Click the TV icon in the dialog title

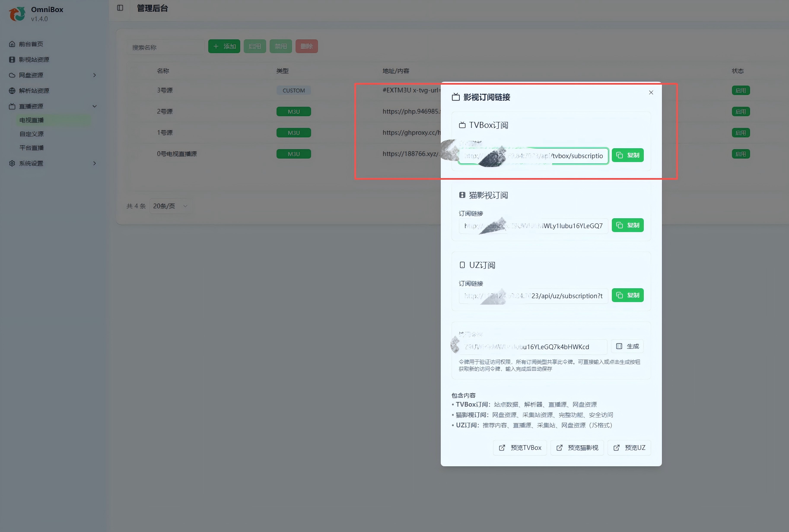pos(456,97)
